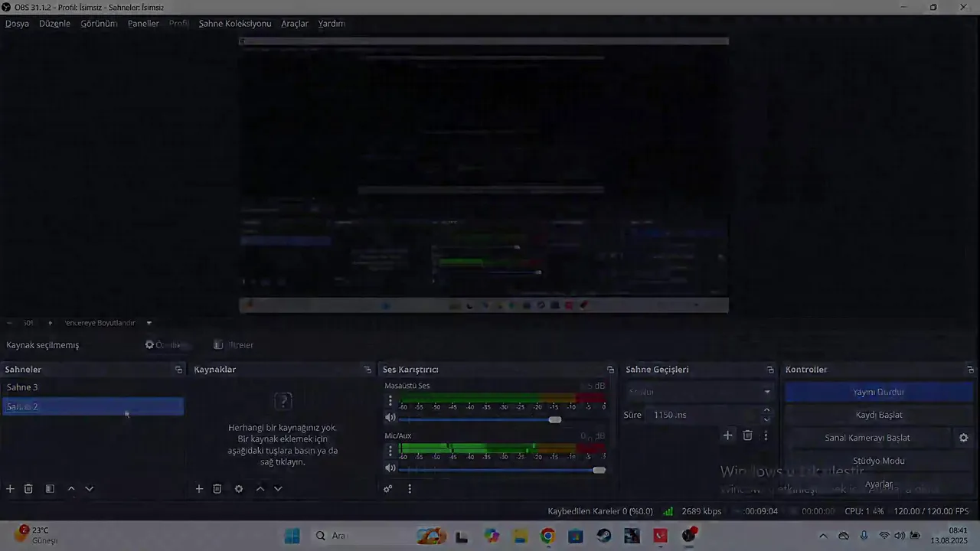Increase Süre duration stepper up
This screenshot has height=551, width=980.
pos(767,411)
